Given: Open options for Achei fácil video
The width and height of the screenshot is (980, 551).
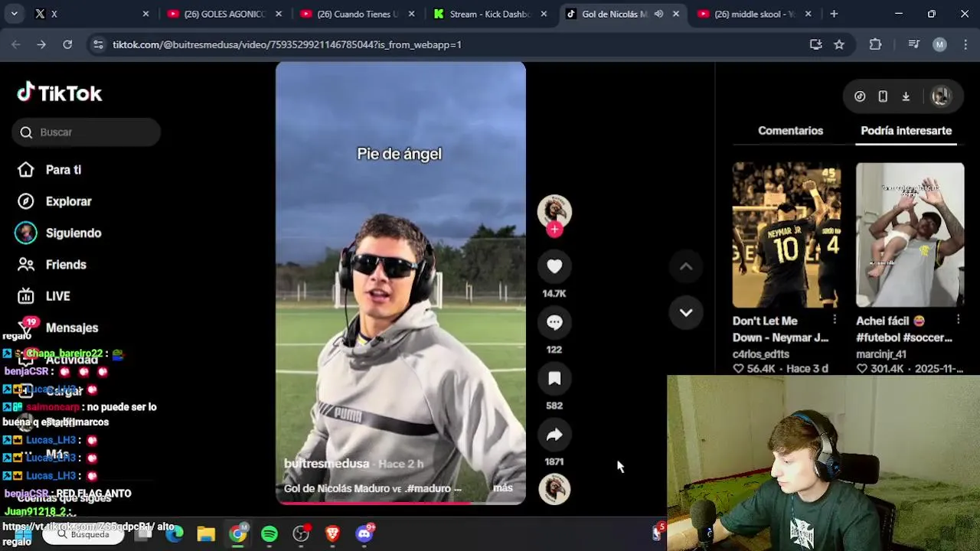Looking at the screenshot, I should pos(958,320).
